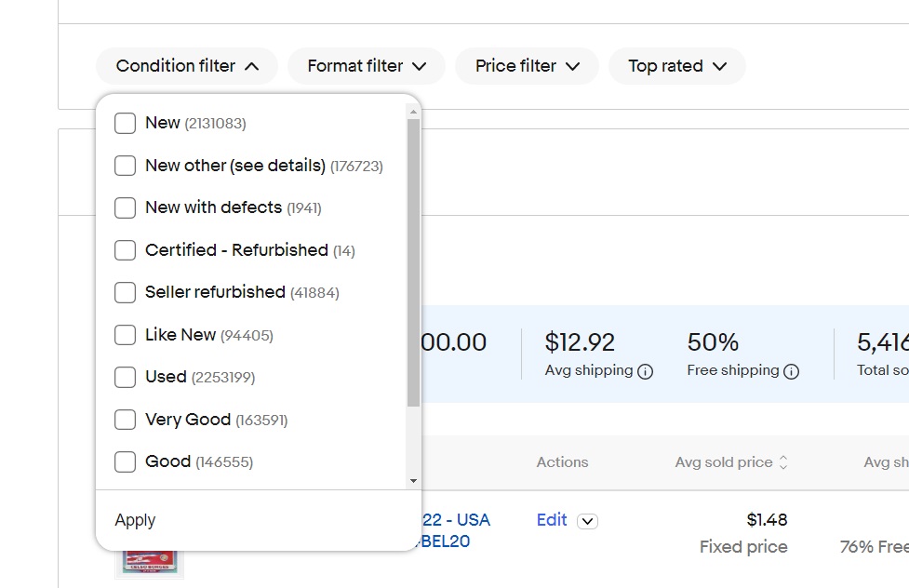Open dropdown arrow next to Edit

[587, 521]
